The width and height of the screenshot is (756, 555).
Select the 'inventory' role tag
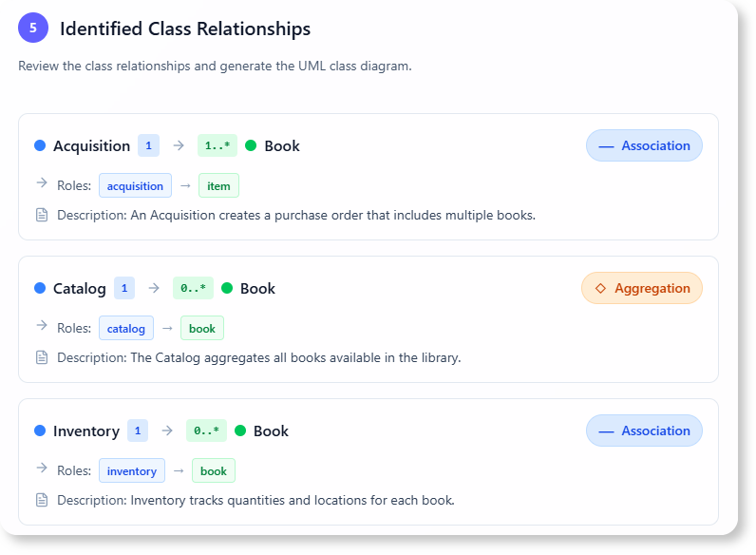coord(131,470)
